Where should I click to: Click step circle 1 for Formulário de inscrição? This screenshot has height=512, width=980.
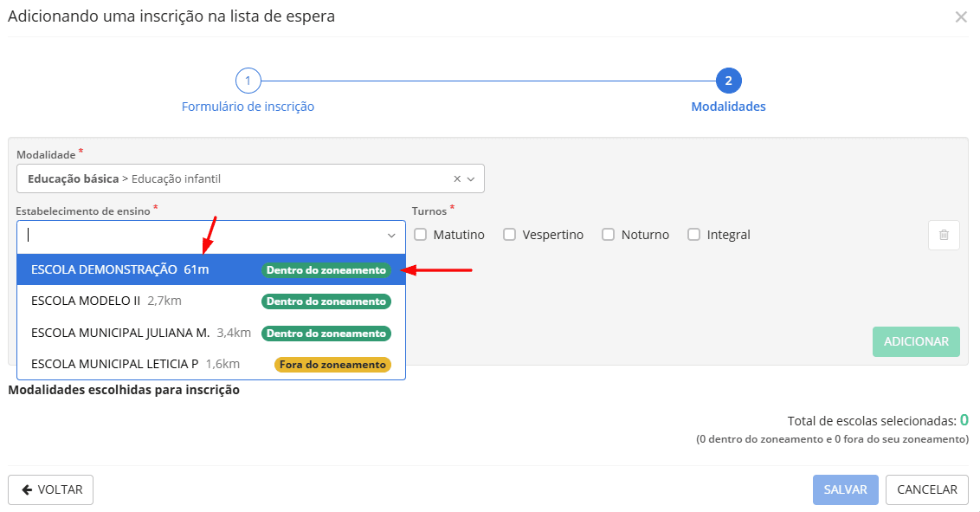[x=248, y=80]
